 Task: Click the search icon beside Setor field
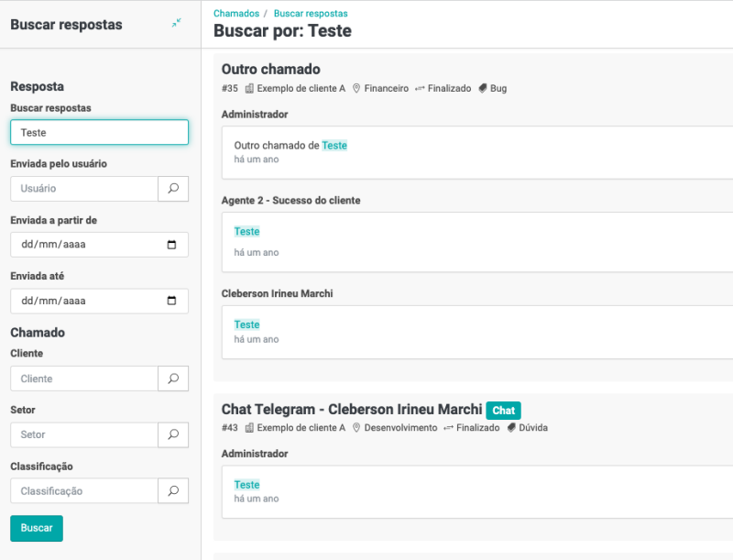[173, 434]
